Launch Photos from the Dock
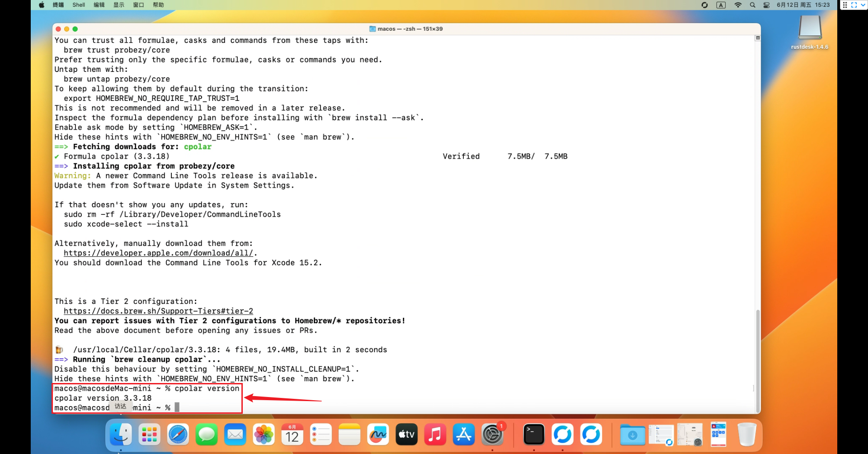The height and width of the screenshot is (454, 868). [x=264, y=435]
